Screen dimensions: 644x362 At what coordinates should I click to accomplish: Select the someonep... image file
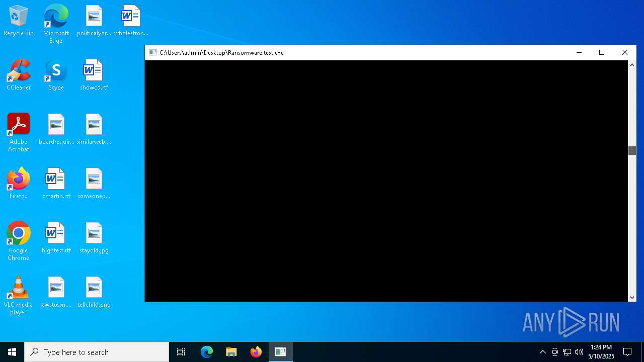tap(94, 184)
